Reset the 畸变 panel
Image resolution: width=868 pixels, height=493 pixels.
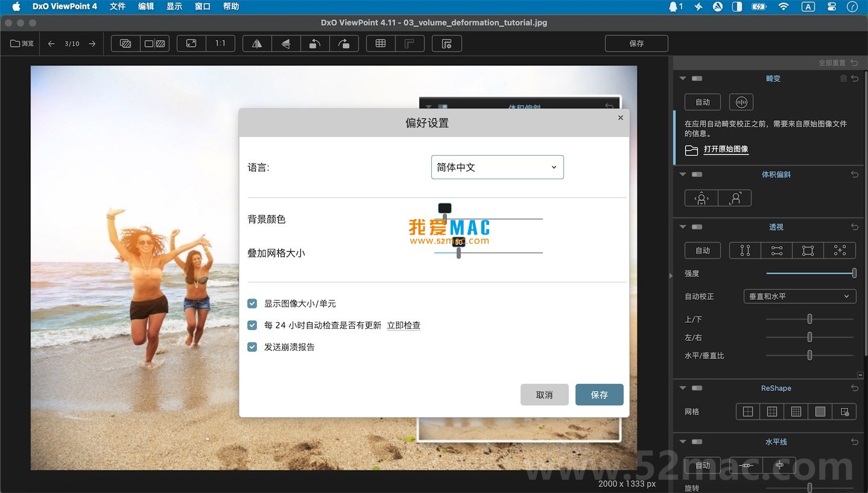coord(855,78)
